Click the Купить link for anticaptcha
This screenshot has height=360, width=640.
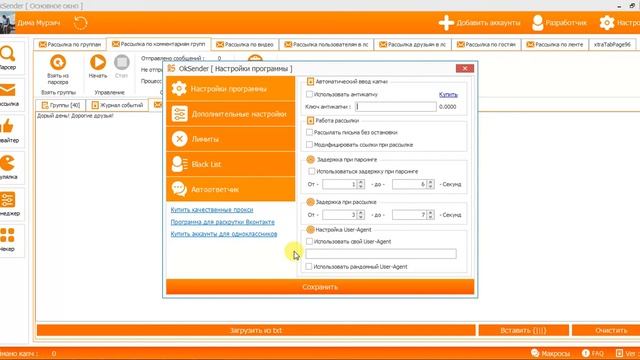click(x=448, y=95)
